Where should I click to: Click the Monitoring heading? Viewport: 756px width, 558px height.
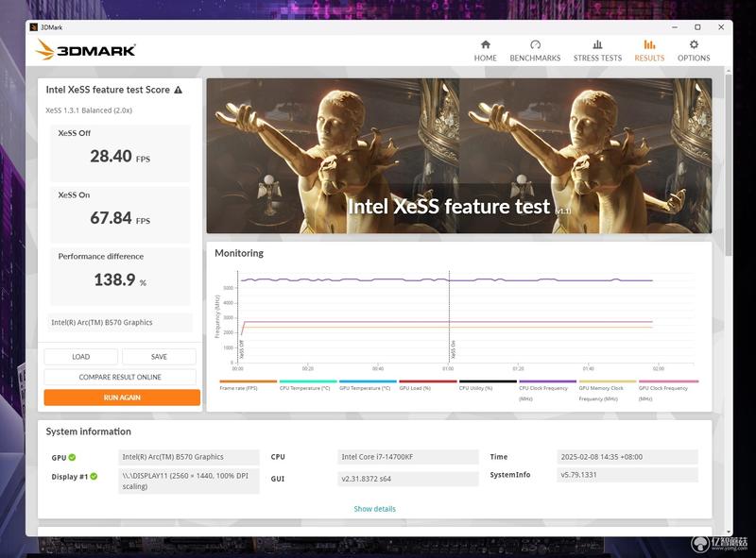(x=239, y=253)
